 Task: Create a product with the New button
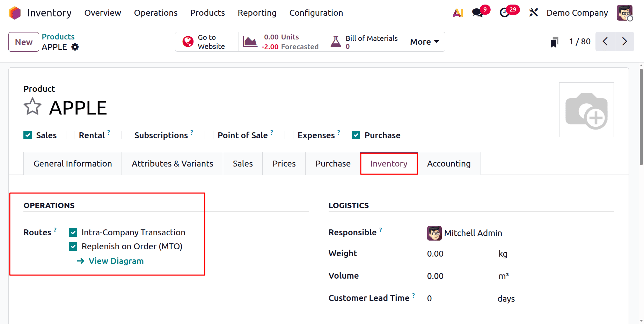(x=23, y=42)
